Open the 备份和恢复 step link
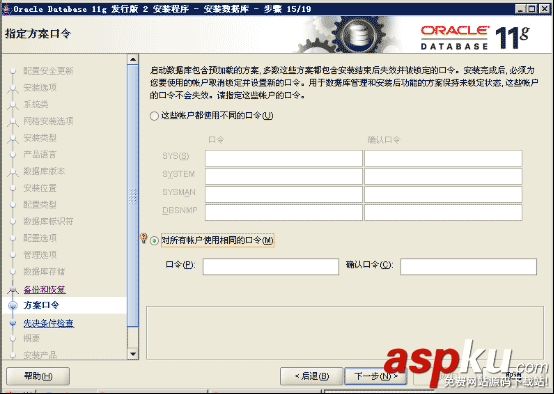 45,290
